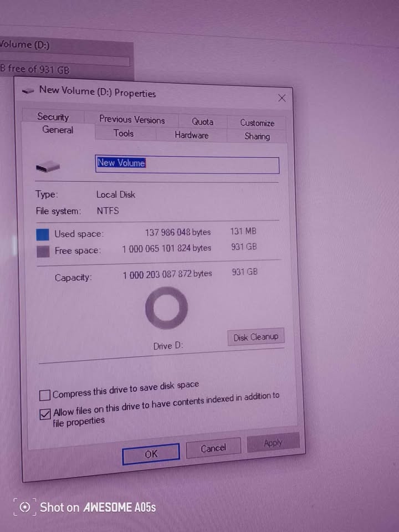Close the New Volume Properties dialog
Image resolution: width=399 pixels, height=532 pixels.
(x=282, y=98)
